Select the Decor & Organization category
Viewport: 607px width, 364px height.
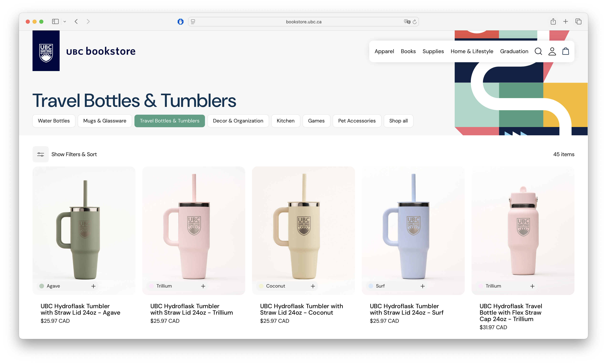pyautogui.click(x=238, y=121)
